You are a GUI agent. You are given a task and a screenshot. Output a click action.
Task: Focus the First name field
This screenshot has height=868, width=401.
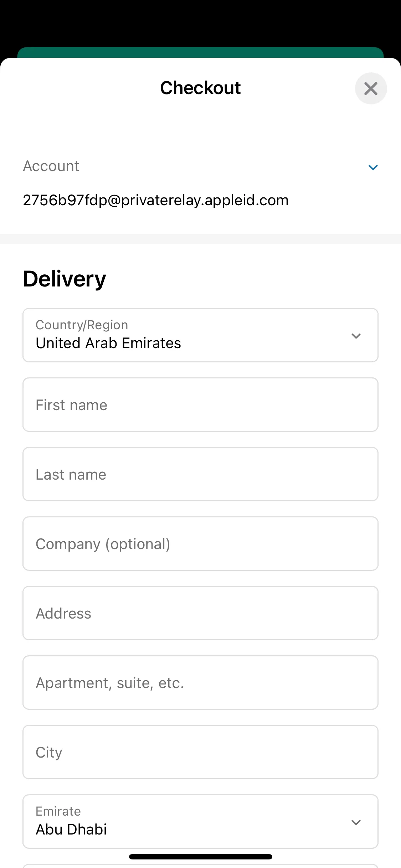pyautogui.click(x=200, y=405)
